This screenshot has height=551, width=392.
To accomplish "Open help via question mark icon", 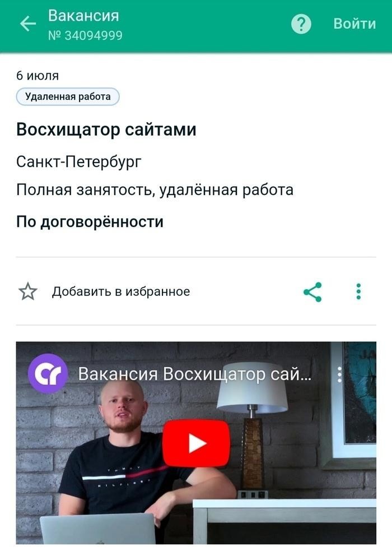I will pyautogui.click(x=301, y=24).
